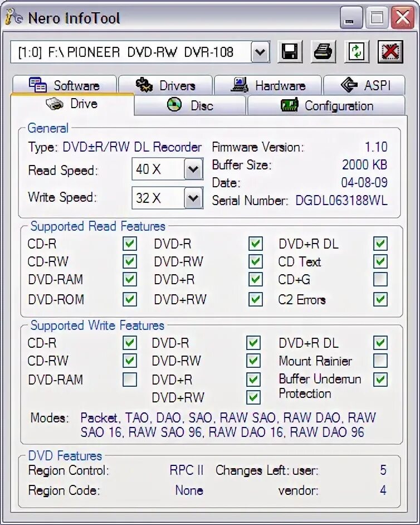Toggle Buffer Underrun Protection checkbox

[x=380, y=380]
